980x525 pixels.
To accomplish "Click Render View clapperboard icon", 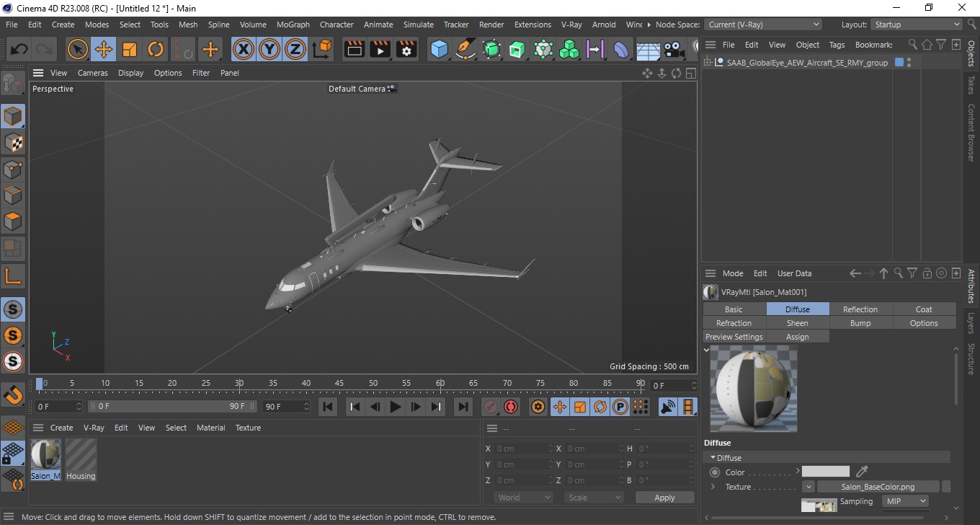I will [x=355, y=49].
